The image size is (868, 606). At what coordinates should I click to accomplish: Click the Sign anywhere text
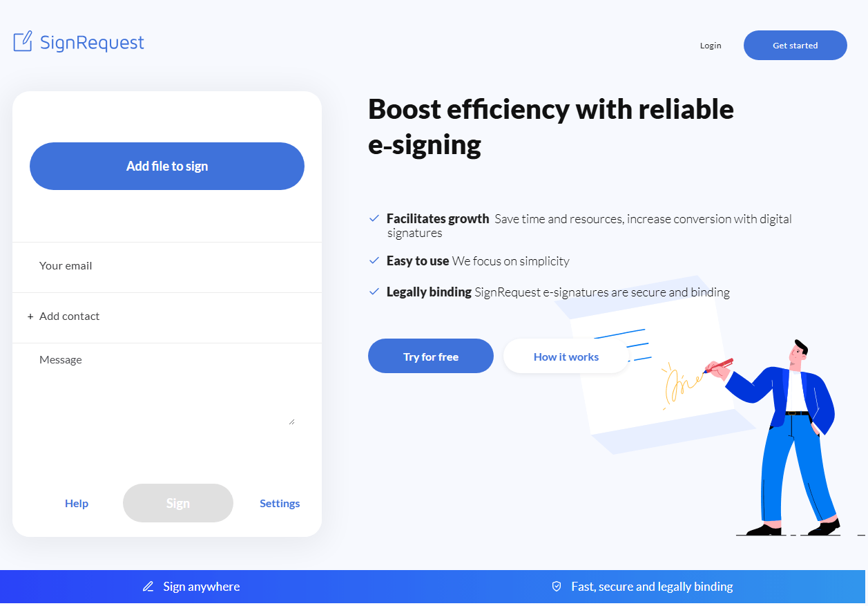click(202, 587)
